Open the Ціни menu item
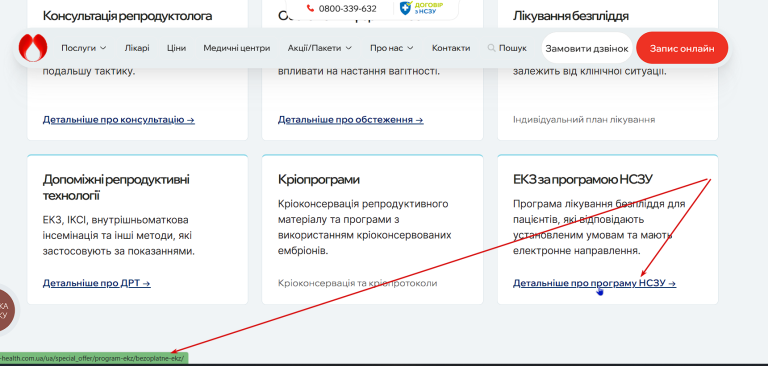The height and width of the screenshot is (366, 768). click(x=176, y=48)
